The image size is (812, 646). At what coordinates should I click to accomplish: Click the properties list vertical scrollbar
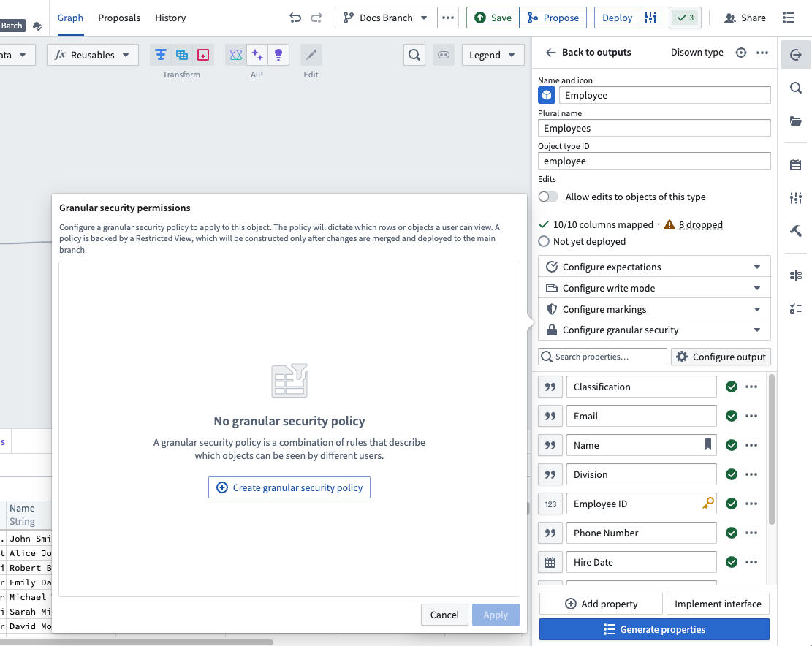pyautogui.click(x=772, y=450)
